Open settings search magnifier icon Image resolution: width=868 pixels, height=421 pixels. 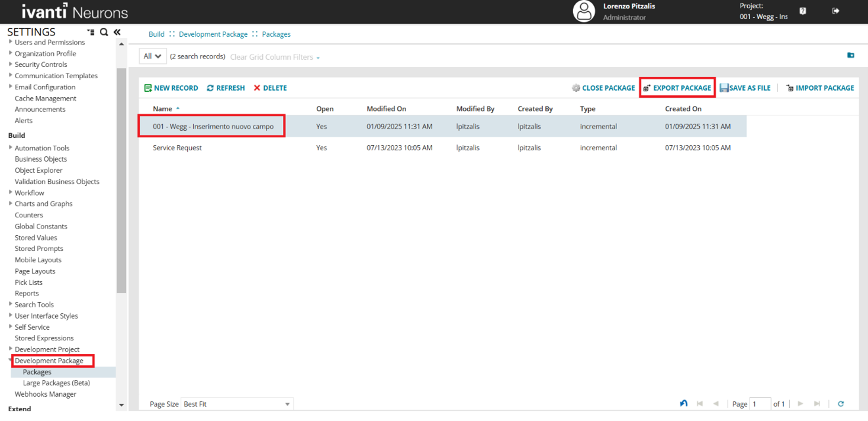pyautogui.click(x=104, y=32)
